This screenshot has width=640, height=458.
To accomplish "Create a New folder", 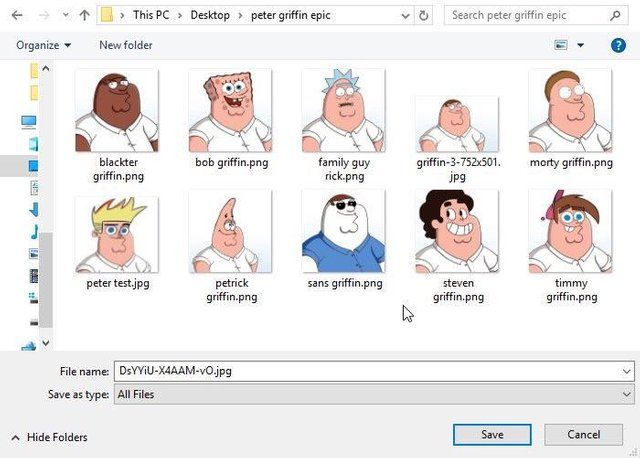I will [x=126, y=45].
